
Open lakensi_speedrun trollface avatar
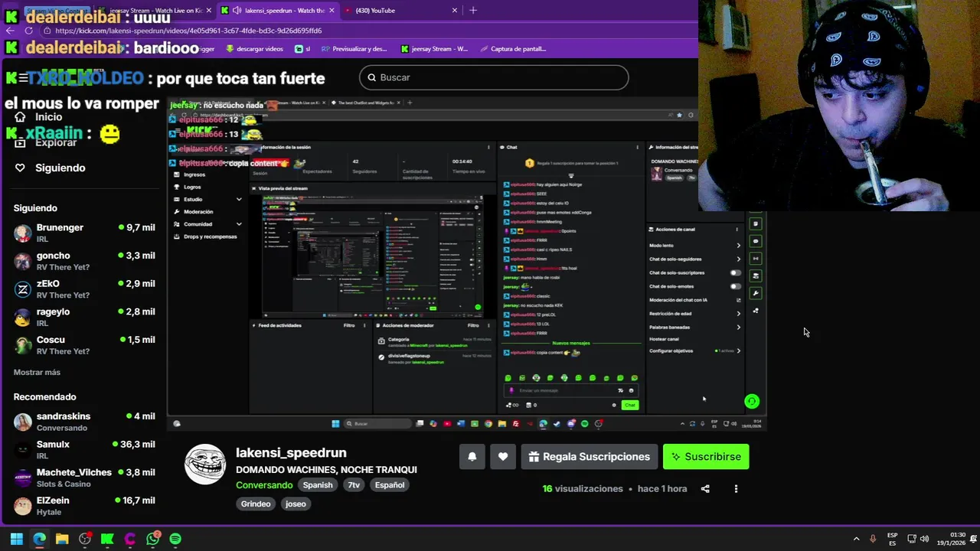click(205, 464)
